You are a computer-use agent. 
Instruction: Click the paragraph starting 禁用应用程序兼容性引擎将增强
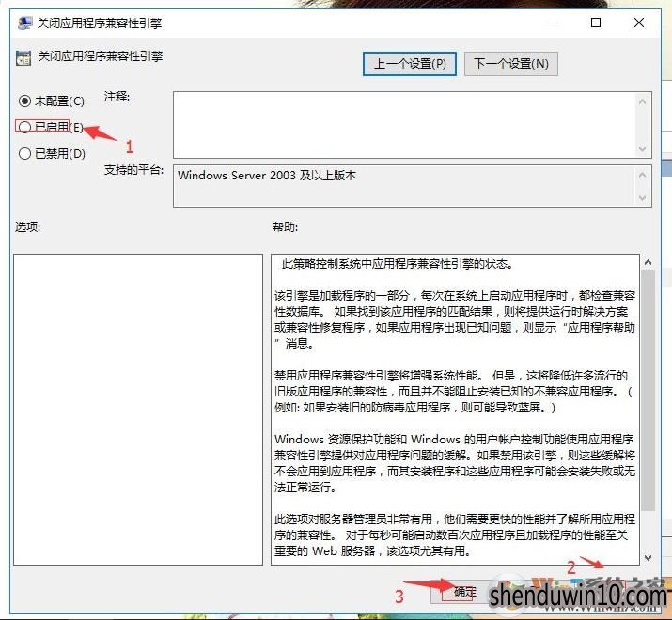[453, 391]
